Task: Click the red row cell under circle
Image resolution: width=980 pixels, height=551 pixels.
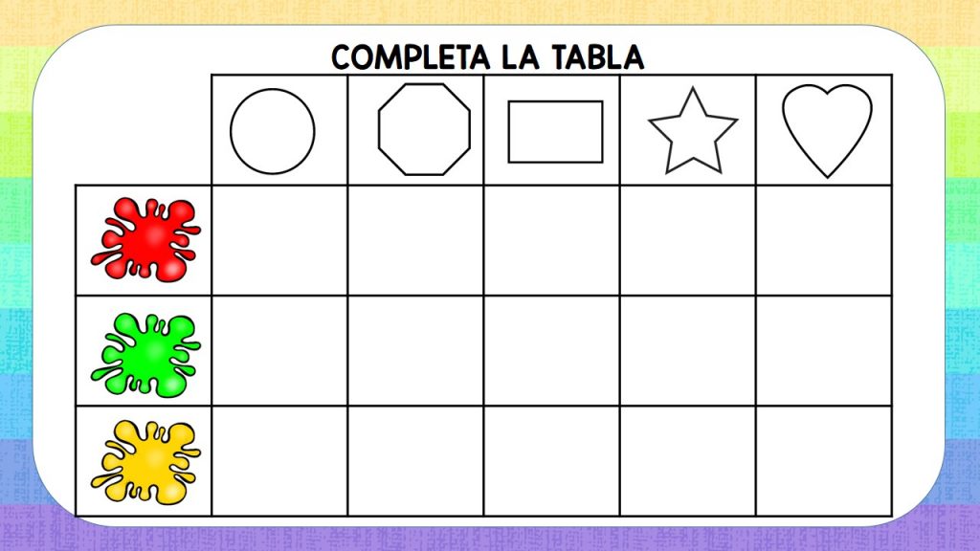Action: (x=279, y=240)
